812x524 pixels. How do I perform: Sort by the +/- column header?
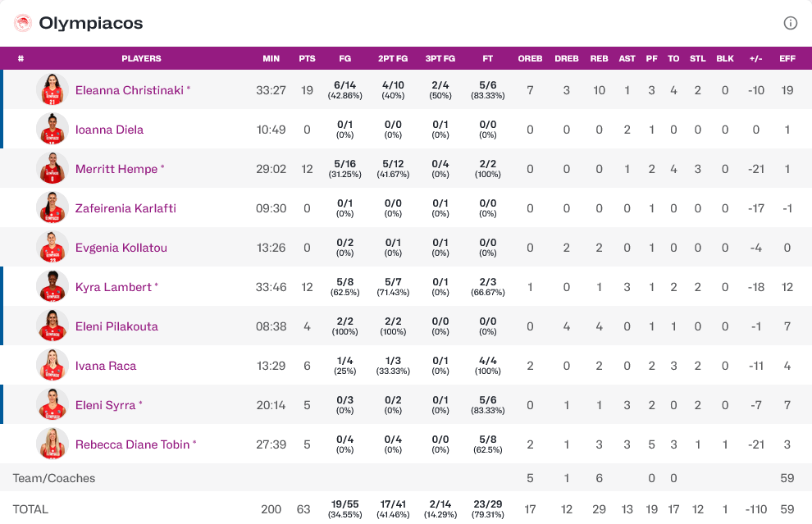coord(756,58)
